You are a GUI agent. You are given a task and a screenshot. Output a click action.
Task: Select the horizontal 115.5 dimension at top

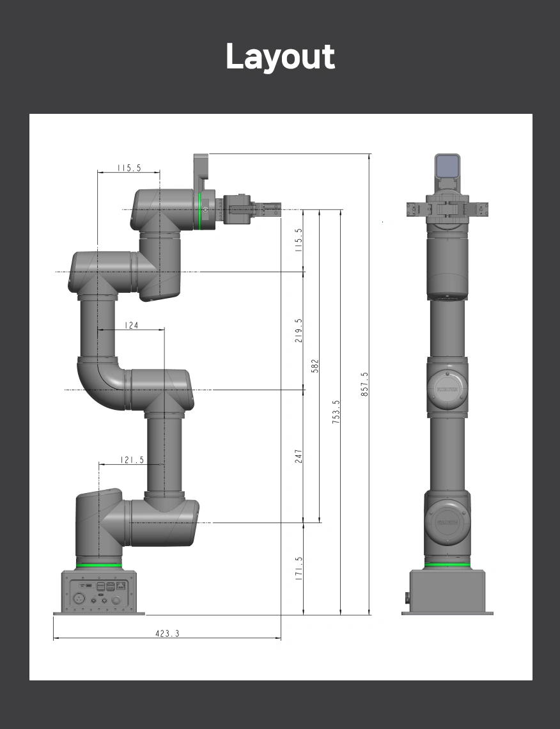point(128,168)
